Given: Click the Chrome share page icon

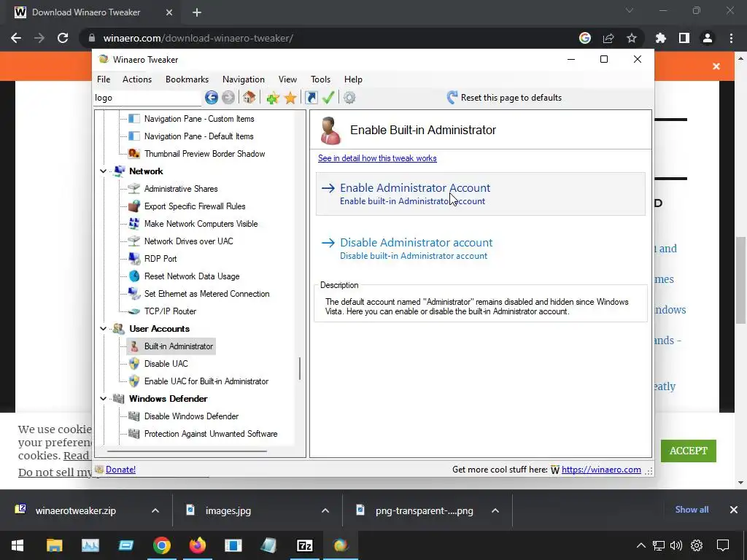Looking at the screenshot, I should pyautogui.click(x=608, y=38).
